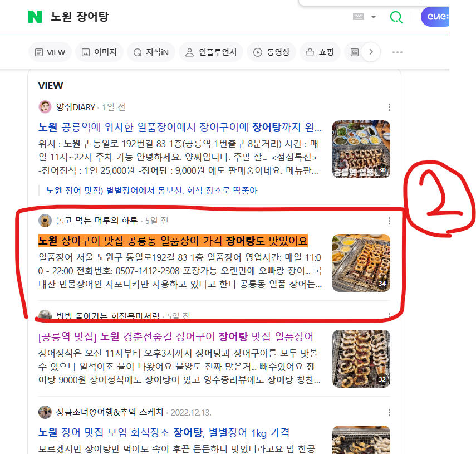Open 상큼소녀 여행&추억 스케치 avatar

click(x=45, y=412)
